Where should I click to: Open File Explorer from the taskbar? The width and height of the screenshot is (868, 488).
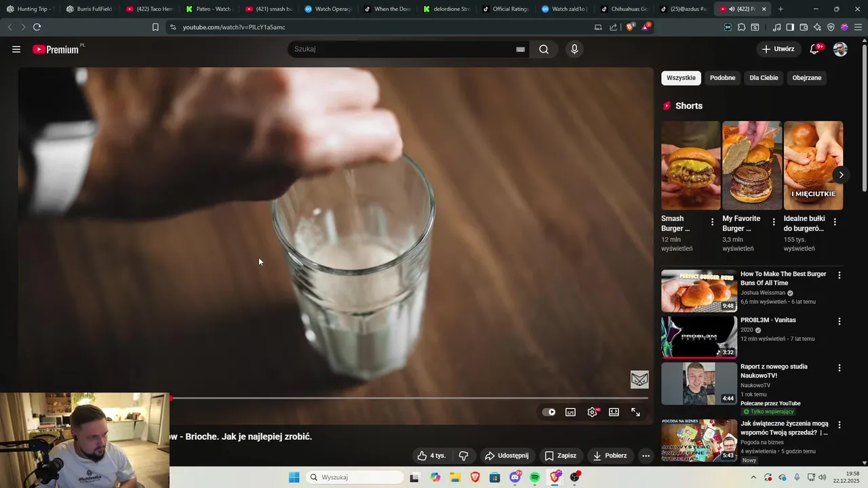[455, 477]
